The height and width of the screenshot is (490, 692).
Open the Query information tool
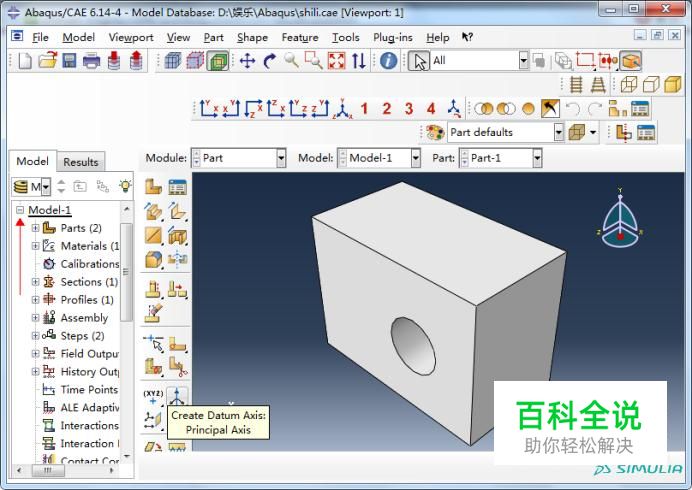pos(388,60)
